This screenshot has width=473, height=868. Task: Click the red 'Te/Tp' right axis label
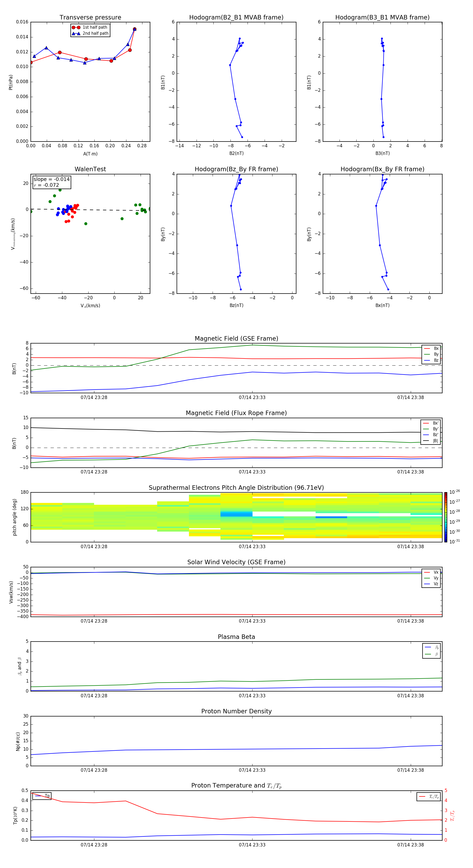tap(452, 815)
